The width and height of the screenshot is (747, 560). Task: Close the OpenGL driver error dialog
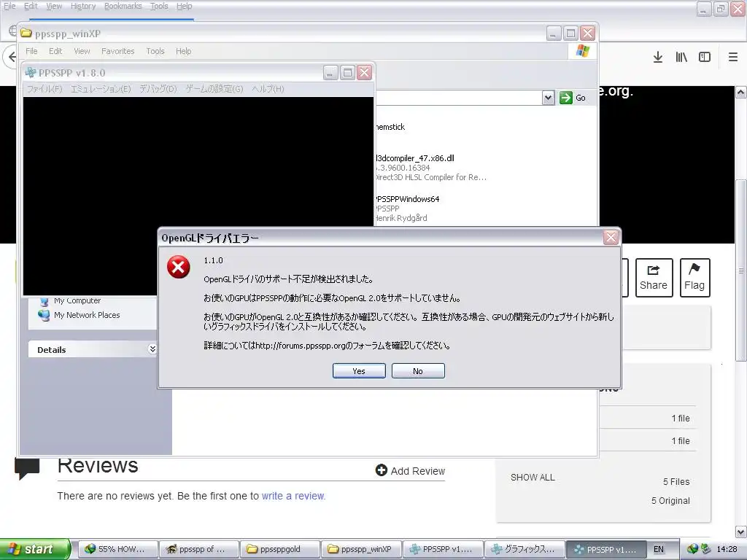[x=611, y=237]
